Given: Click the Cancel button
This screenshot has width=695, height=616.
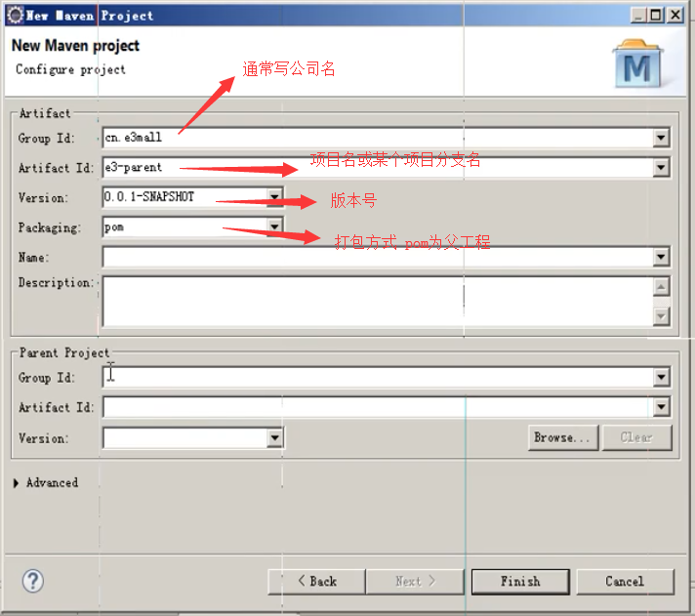Looking at the screenshot, I should point(625,582).
